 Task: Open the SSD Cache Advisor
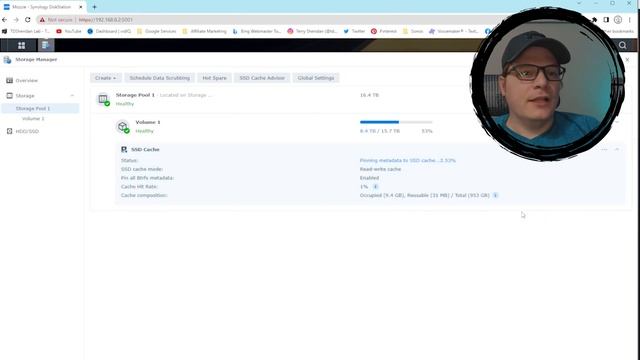point(262,78)
